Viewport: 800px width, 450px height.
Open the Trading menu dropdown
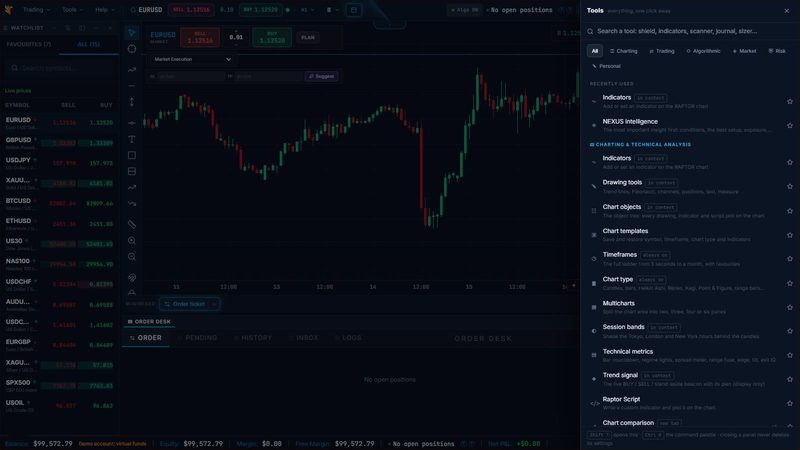[36, 10]
